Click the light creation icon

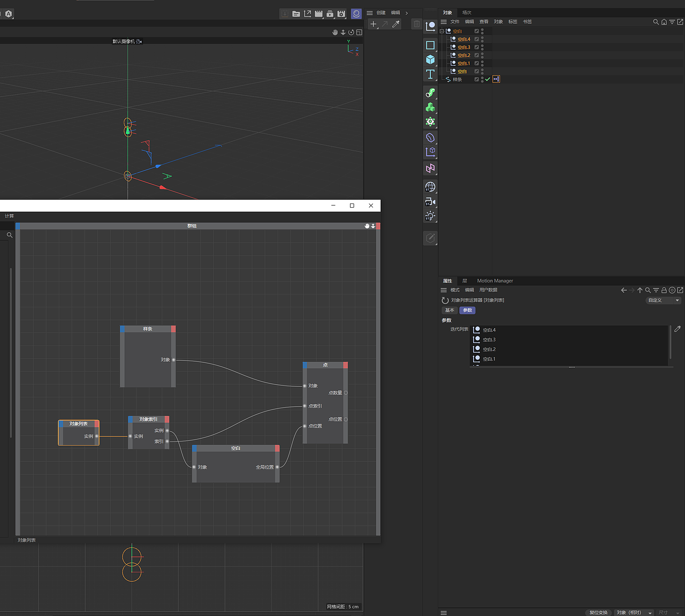[430, 216]
